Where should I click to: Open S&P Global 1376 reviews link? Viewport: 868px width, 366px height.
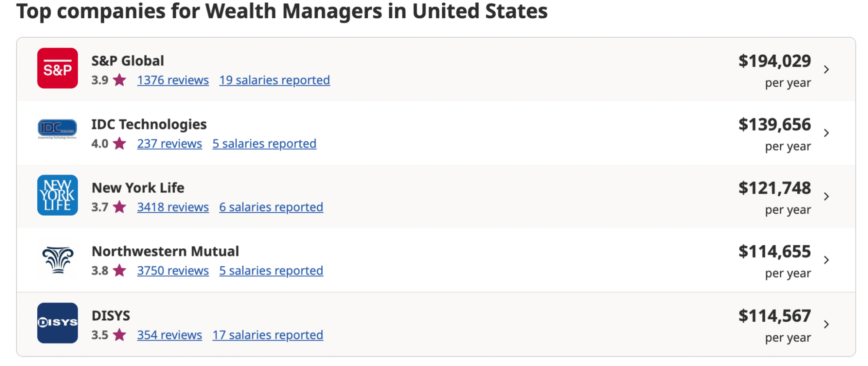coord(173,80)
